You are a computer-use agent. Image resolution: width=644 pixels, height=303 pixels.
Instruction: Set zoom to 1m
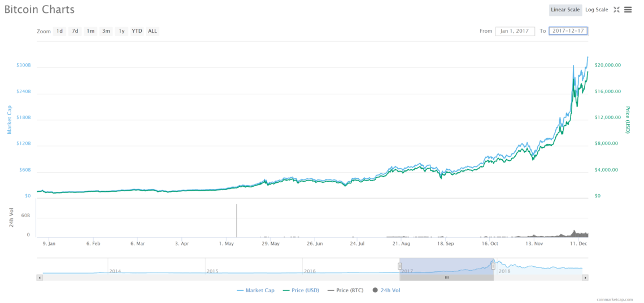[x=90, y=31]
